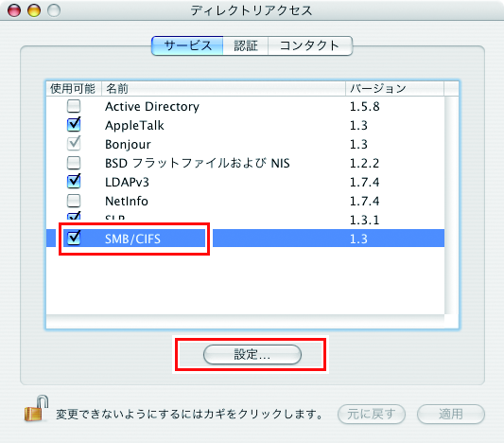Select the BSD フラットファイルおよび NIS row

tap(246, 163)
